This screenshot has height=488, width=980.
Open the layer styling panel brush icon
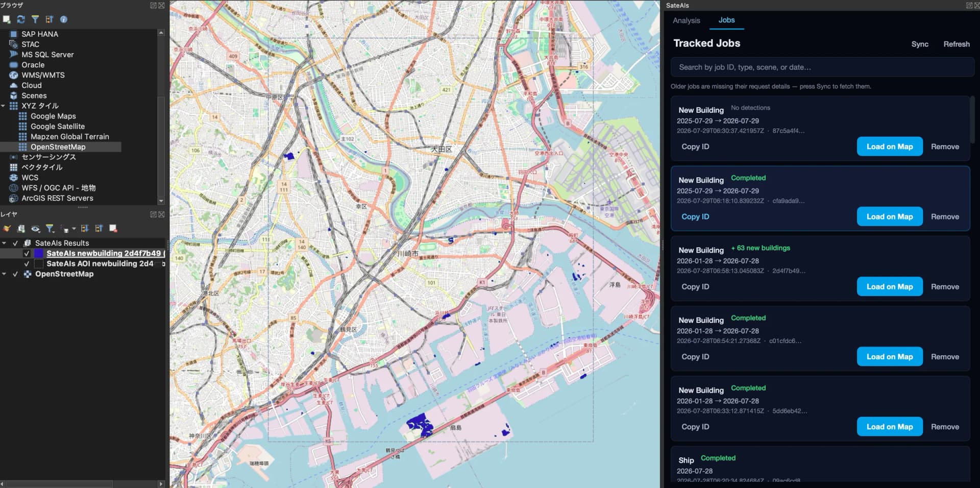coord(7,229)
